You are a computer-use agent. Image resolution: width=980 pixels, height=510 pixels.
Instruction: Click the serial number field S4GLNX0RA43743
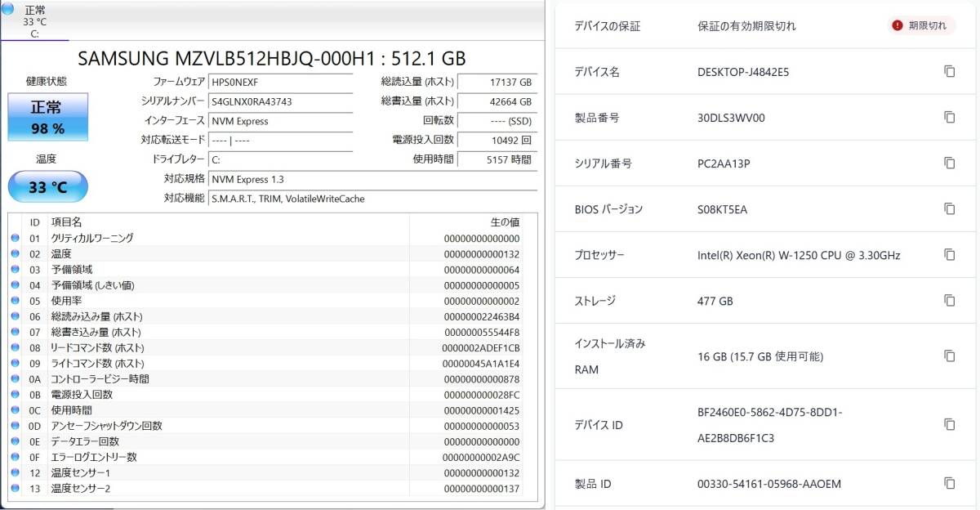click(280, 101)
